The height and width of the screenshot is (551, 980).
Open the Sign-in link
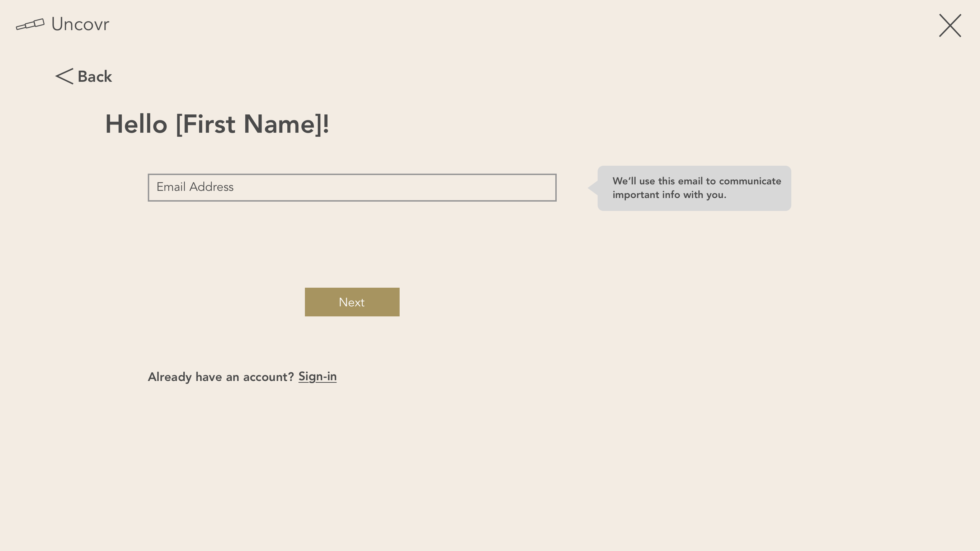tap(317, 377)
